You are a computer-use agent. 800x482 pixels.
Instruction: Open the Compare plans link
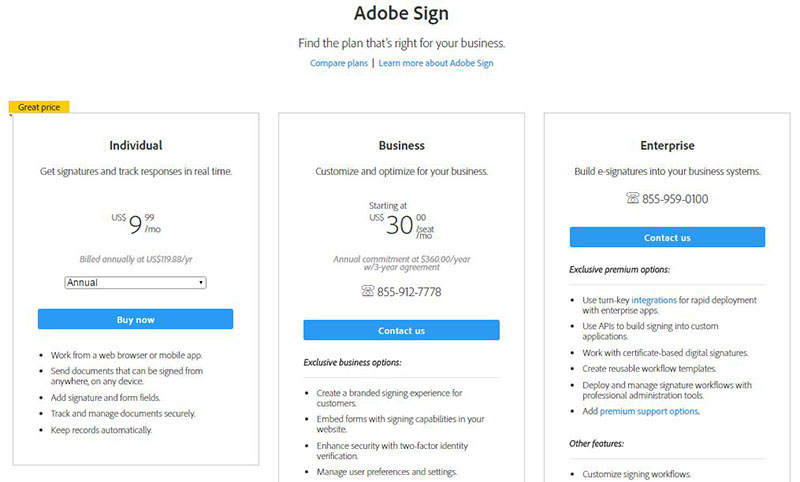pyautogui.click(x=339, y=63)
